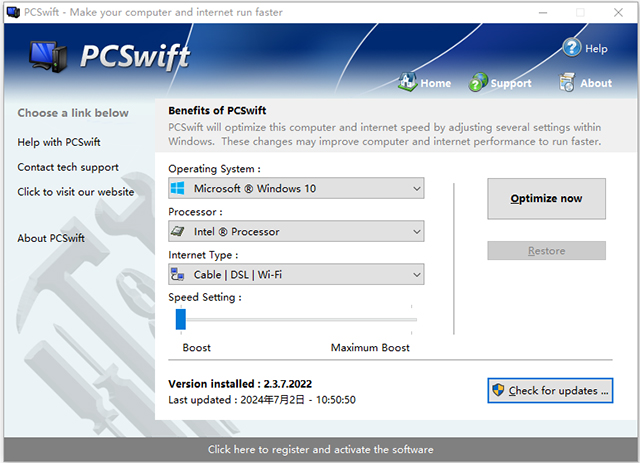The height and width of the screenshot is (463, 640).
Task: Click the blue Speed Setting slider thumb
Action: [x=181, y=319]
